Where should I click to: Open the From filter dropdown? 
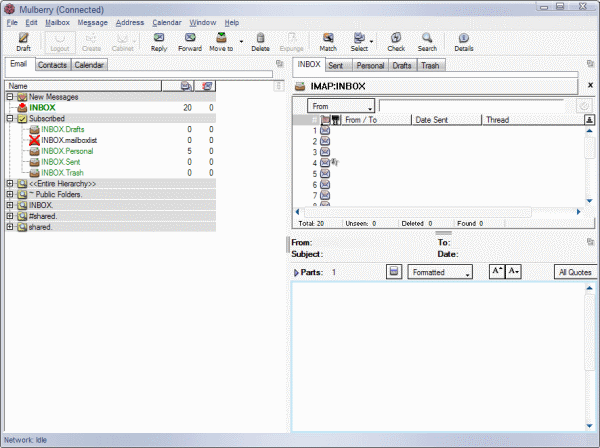click(341, 106)
